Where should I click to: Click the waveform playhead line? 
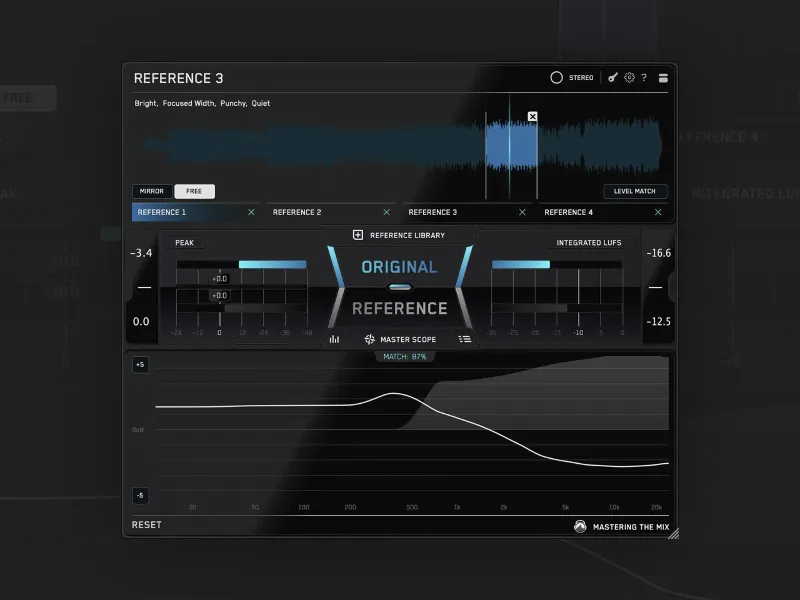click(x=509, y=146)
